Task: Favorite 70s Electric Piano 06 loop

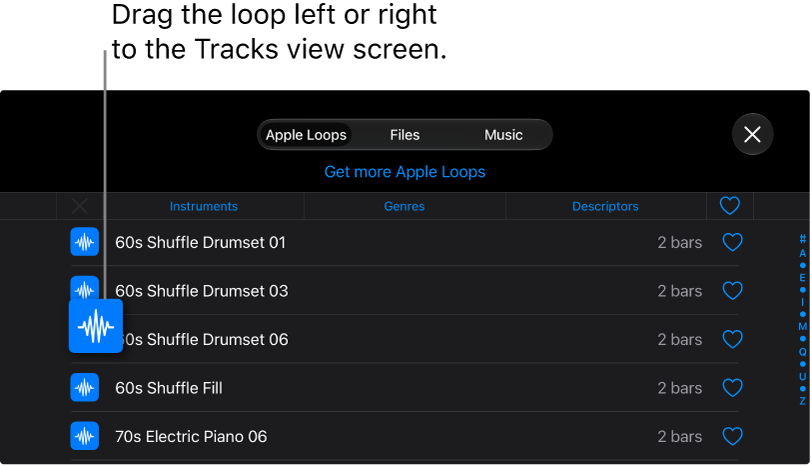Action: (732, 436)
